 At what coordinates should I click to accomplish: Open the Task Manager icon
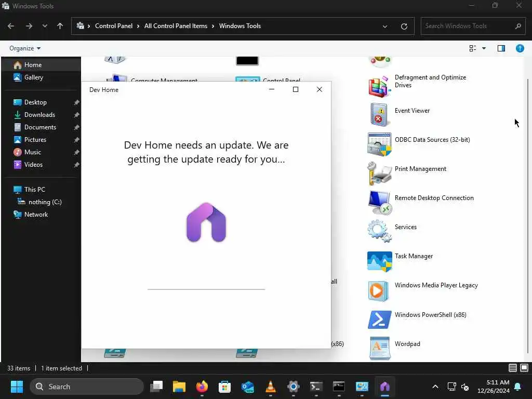pos(379,261)
